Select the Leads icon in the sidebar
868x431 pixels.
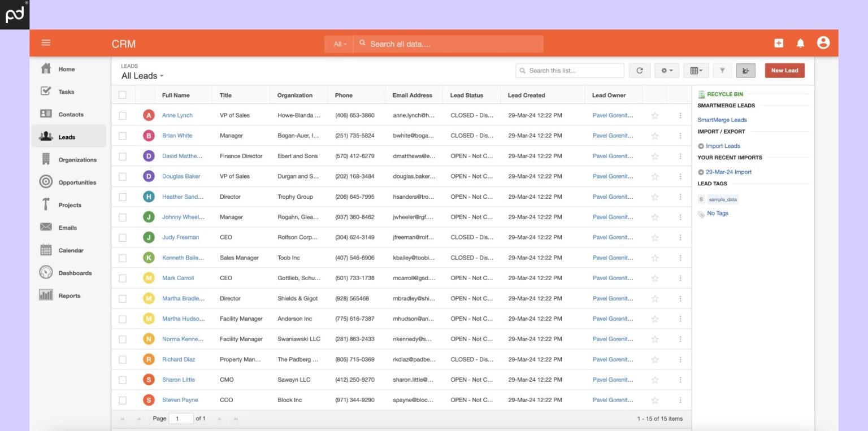click(x=46, y=136)
